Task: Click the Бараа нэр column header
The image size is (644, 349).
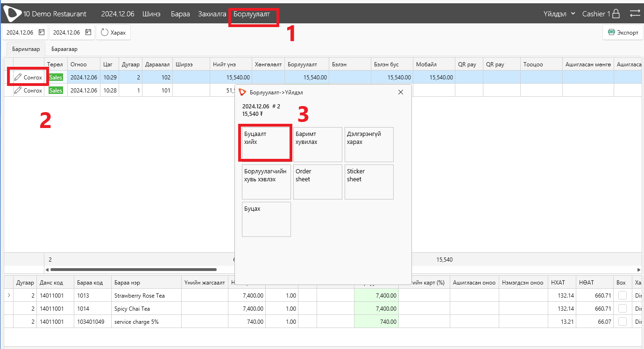Action: pos(146,282)
